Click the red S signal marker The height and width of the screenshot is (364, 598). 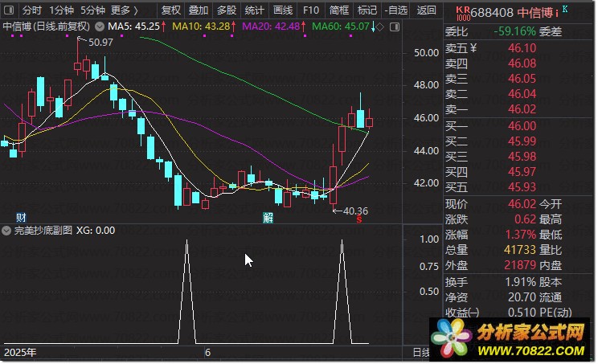pos(358,219)
